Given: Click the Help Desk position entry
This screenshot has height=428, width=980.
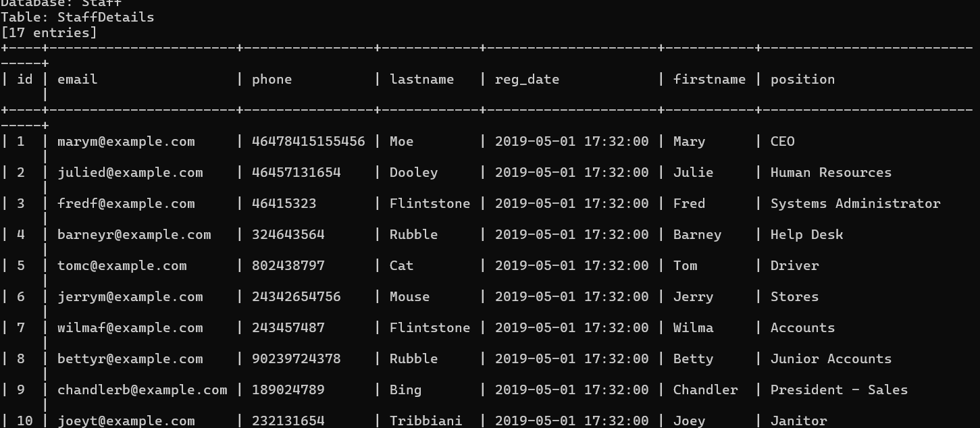Looking at the screenshot, I should tap(806, 235).
